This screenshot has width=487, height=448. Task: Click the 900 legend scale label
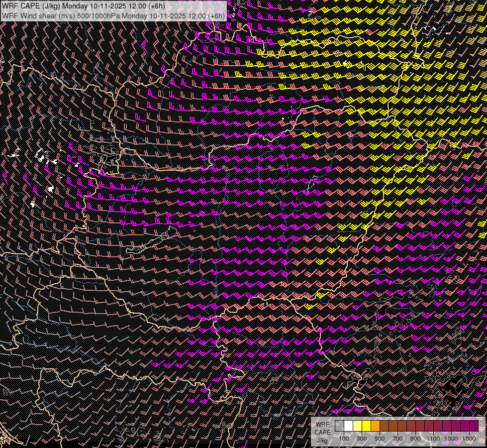[415, 438]
